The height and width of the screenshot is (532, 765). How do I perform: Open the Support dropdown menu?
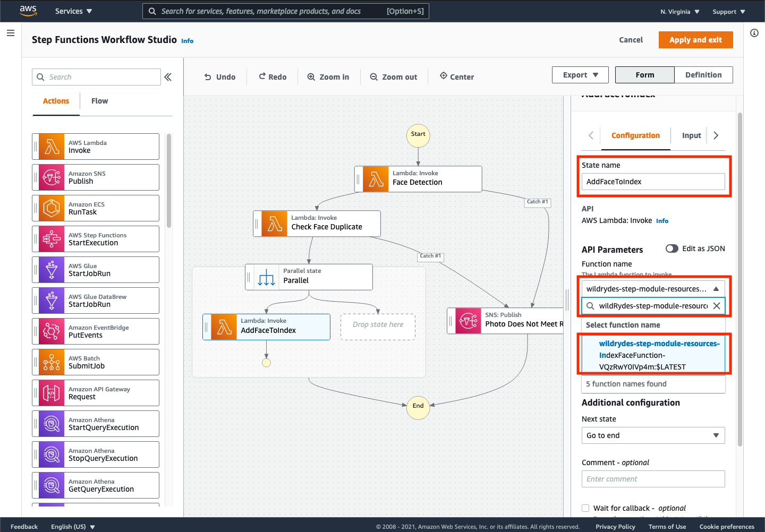pos(729,12)
